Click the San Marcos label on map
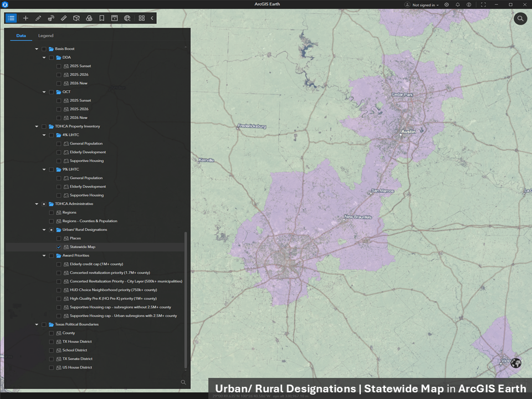This screenshot has height=399, width=532. (382, 191)
